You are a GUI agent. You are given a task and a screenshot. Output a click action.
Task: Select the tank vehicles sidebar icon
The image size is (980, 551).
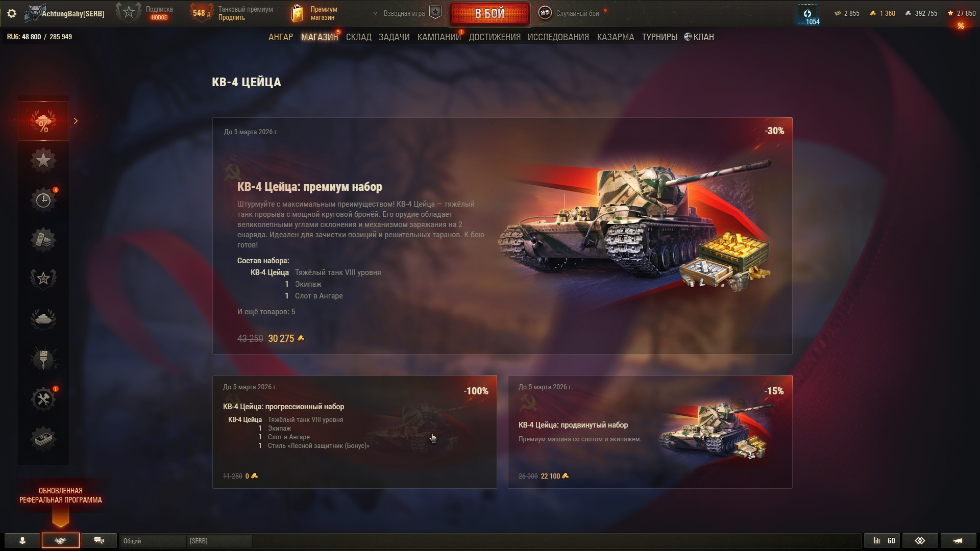pos(43,319)
